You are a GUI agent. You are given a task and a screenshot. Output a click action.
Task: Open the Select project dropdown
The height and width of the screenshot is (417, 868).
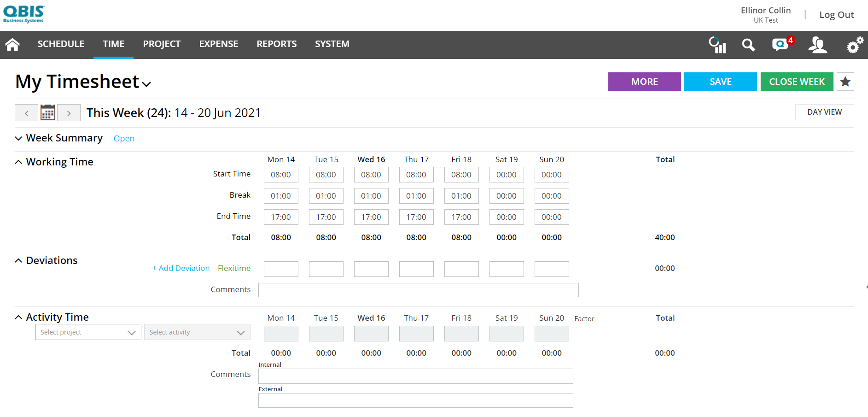pos(88,332)
